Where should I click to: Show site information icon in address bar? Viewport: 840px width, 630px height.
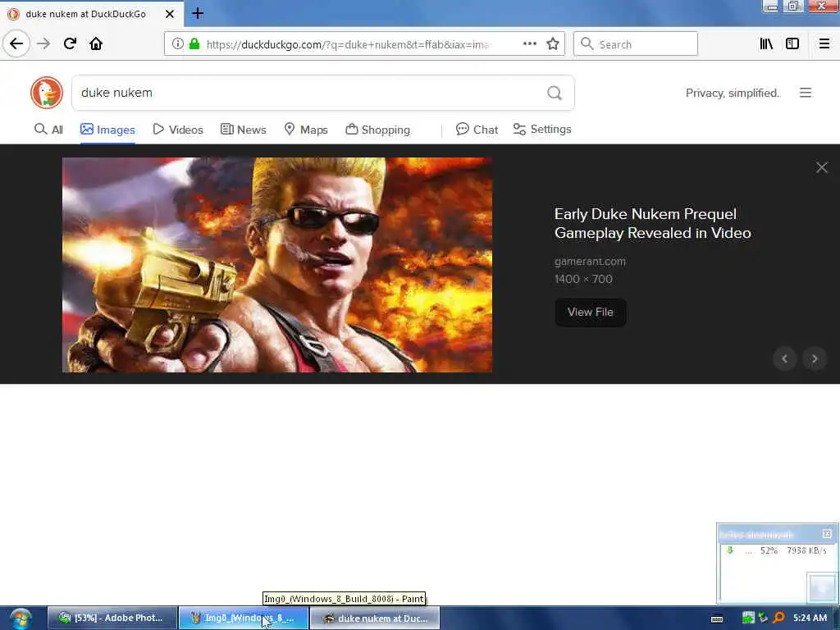[x=177, y=44]
